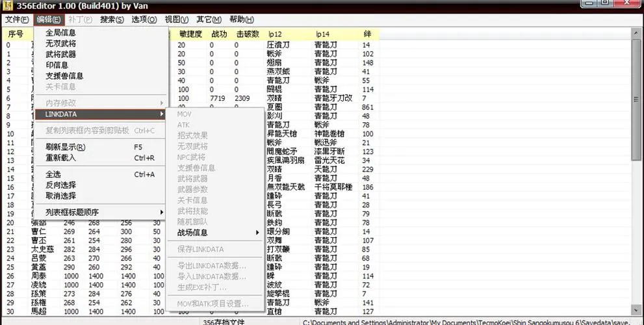644x325 pixels.
Task: Open the 其它(M) menu
Action: click(209, 19)
